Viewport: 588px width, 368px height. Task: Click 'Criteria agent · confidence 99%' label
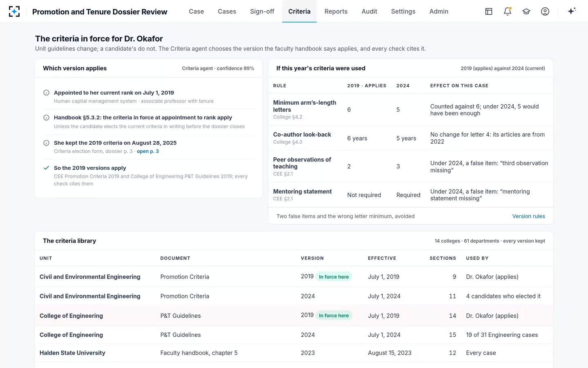click(218, 68)
